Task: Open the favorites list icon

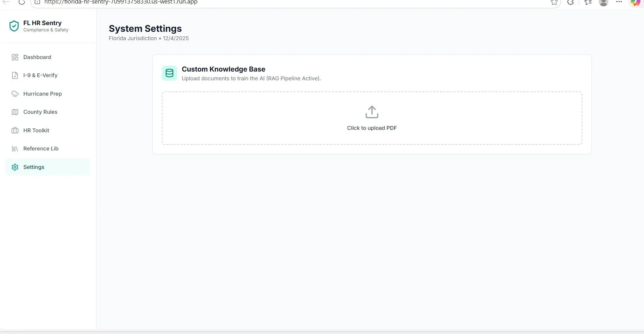Action: [x=588, y=2]
